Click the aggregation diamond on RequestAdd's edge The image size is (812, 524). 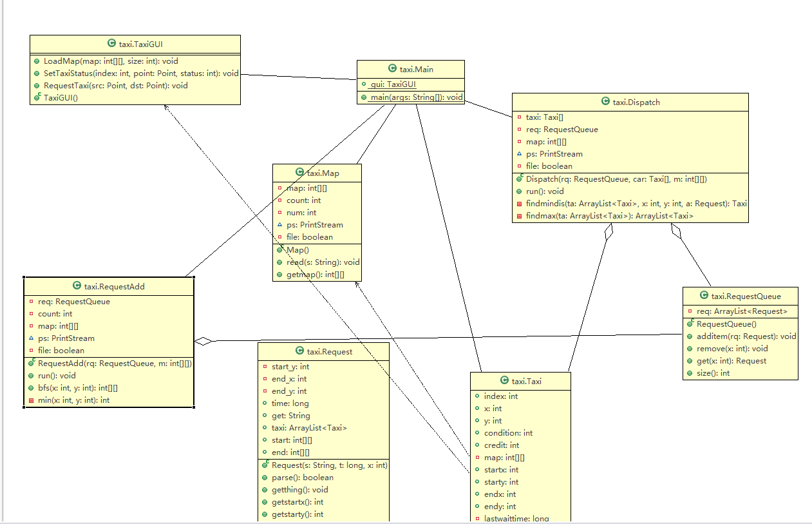[203, 342]
